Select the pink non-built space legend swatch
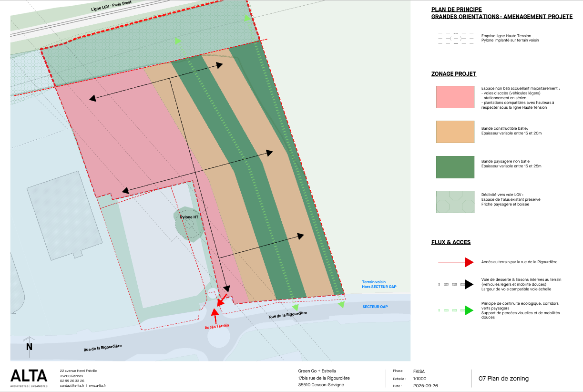 pos(455,97)
